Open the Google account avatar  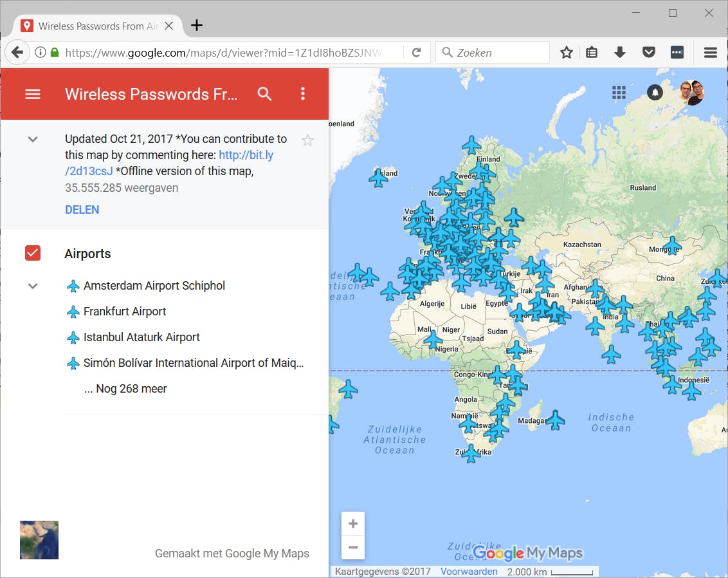point(692,93)
